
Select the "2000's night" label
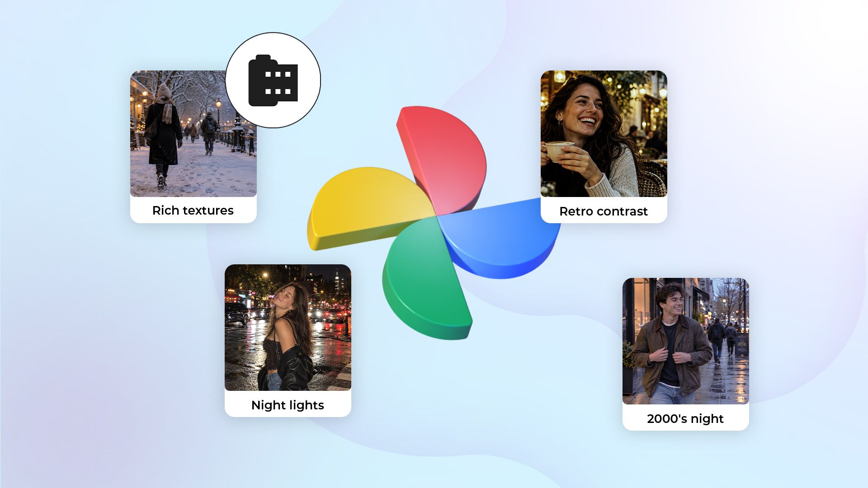click(x=685, y=419)
